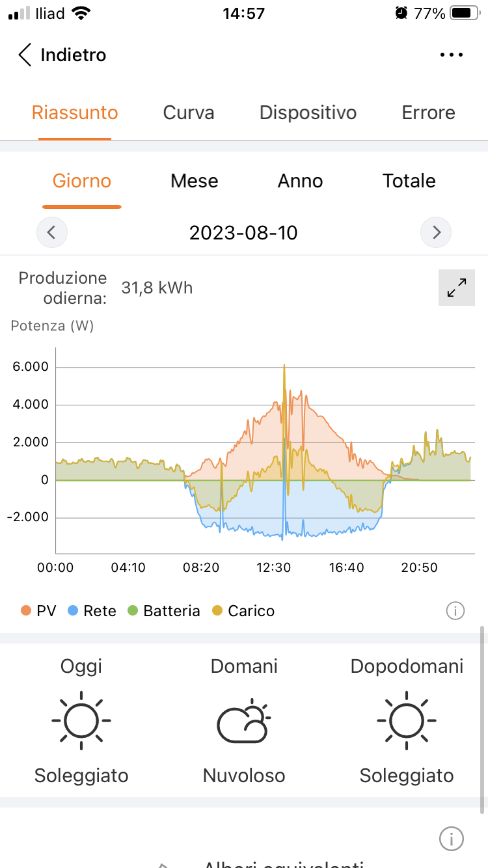Tap the info icon beside chart legend
The image size is (488, 868).
click(455, 611)
